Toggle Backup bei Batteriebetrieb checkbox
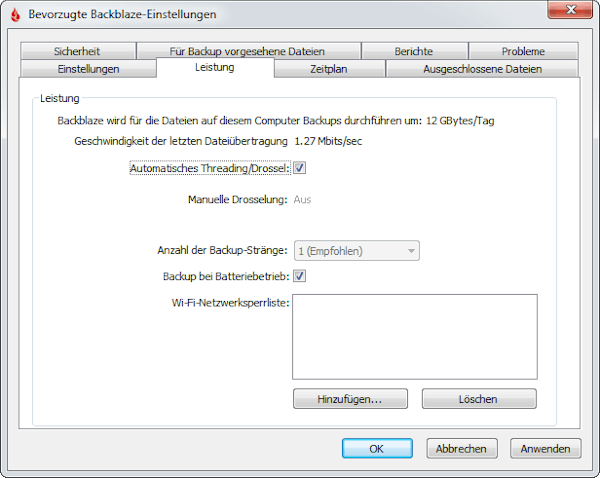 click(x=300, y=276)
